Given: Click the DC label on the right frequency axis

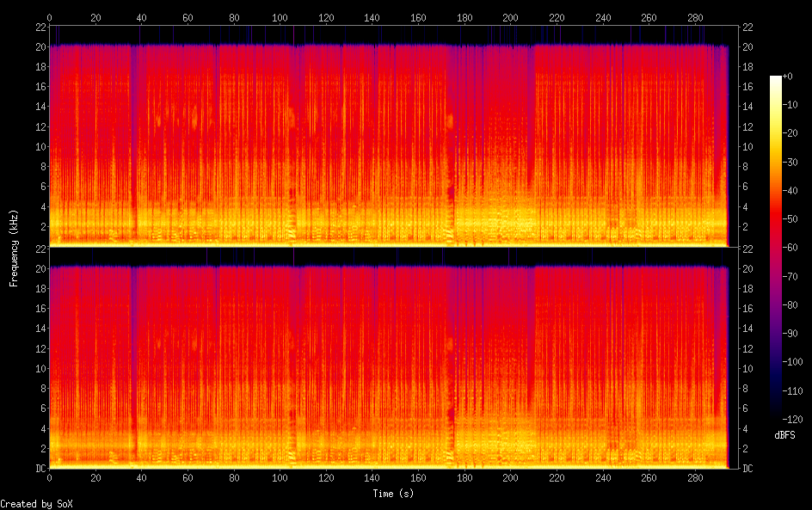Looking at the screenshot, I should coord(747,469).
